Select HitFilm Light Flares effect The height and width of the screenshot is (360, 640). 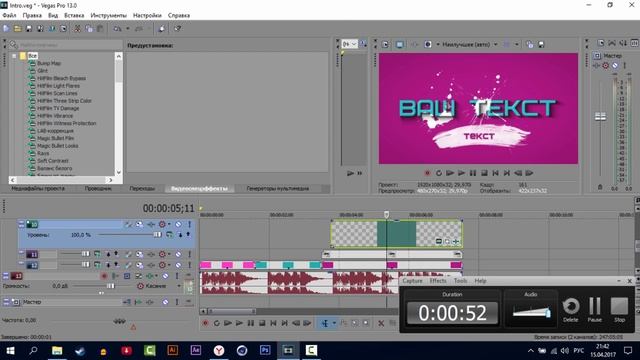coord(58,86)
